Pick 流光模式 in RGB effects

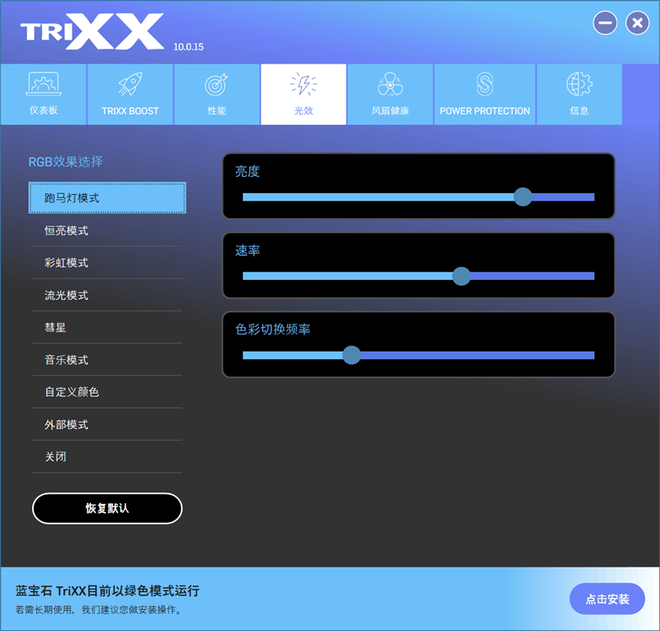pyautogui.click(x=107, y=296)
